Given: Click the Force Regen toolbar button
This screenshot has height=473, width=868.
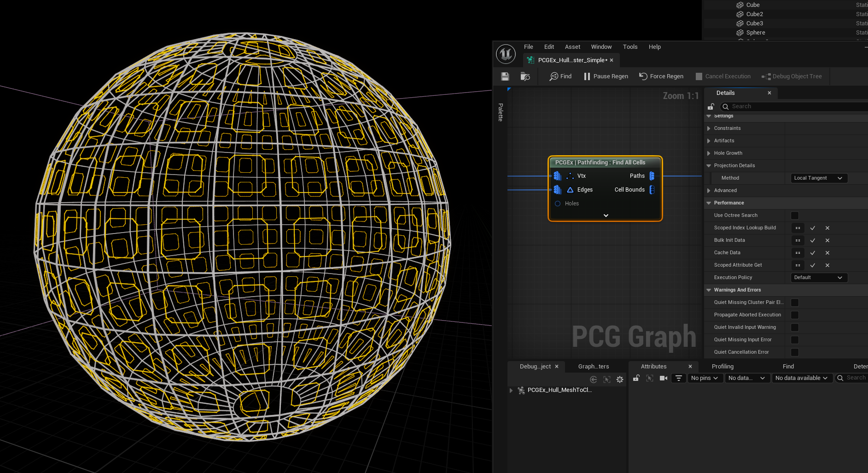Looking at the screenshot, I should point(661,76).
